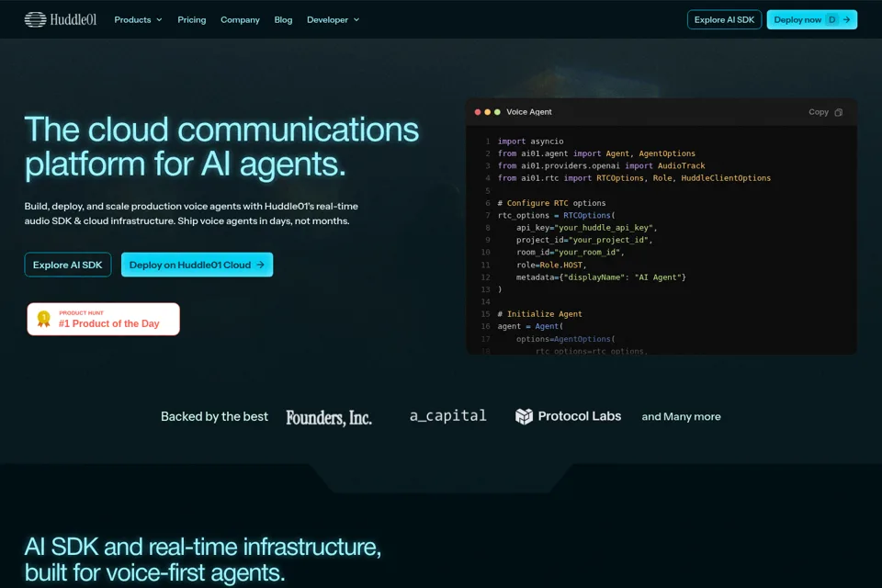
Task: Open the Products dropdown menu
Action: click(139, 19)
